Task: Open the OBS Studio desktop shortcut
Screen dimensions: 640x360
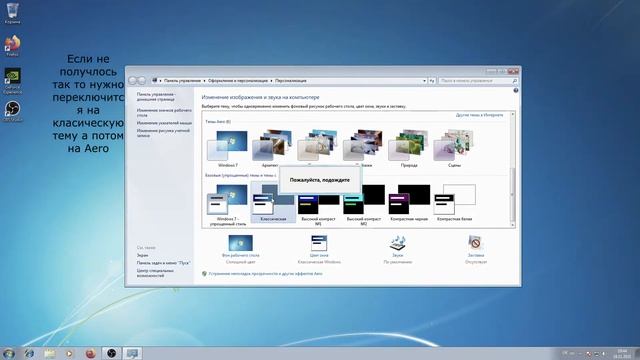Action: click(x=13, y=111)
